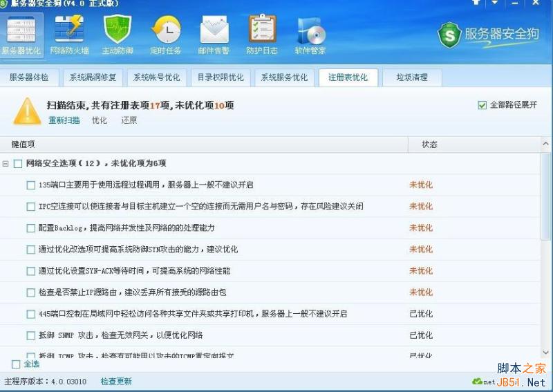Switch to the 系统漏洞修复 tab
553x392 pixels.
point(93,77)
